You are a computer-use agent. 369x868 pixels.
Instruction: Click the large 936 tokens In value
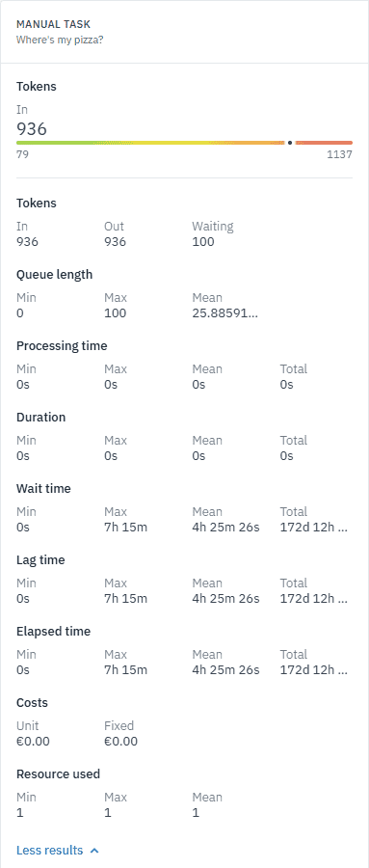coord(32,129)
